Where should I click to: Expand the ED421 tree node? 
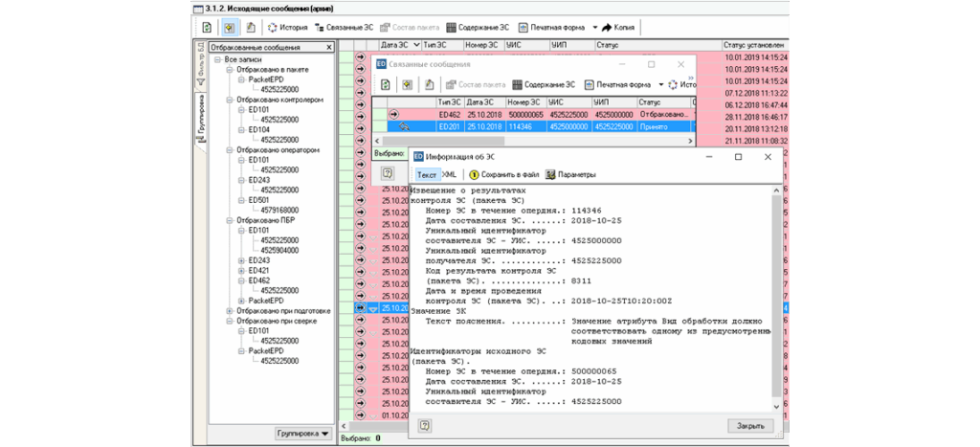coord(240,270)
